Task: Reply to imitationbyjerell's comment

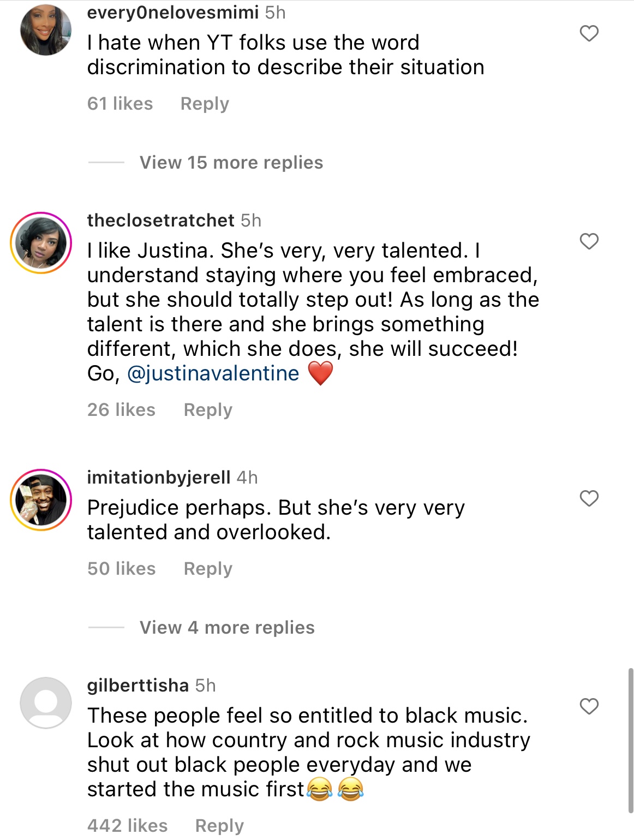Action: tap(208, 569)
